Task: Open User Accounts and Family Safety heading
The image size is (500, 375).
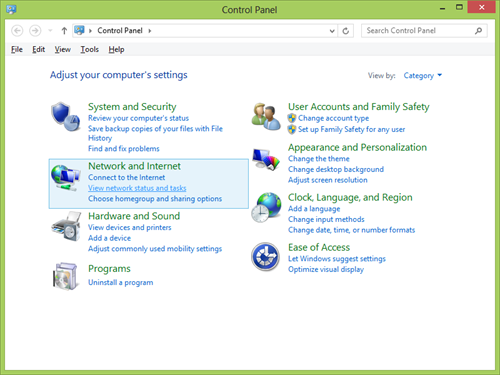Action: (x=359, y=107)
